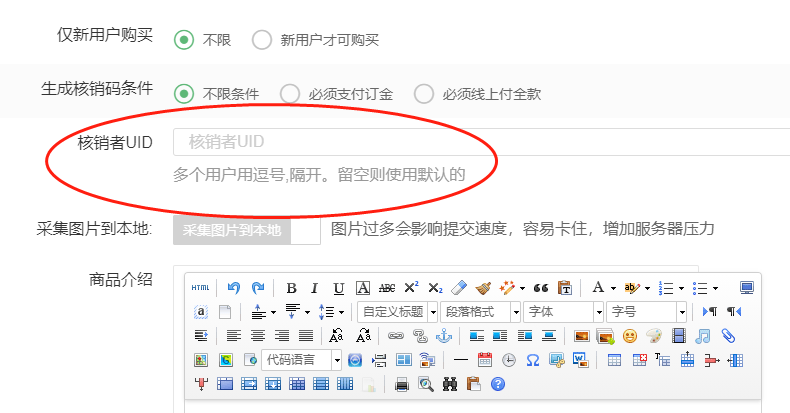
Task: Switch editor to HTML source mode
Action: click(201, 288)
